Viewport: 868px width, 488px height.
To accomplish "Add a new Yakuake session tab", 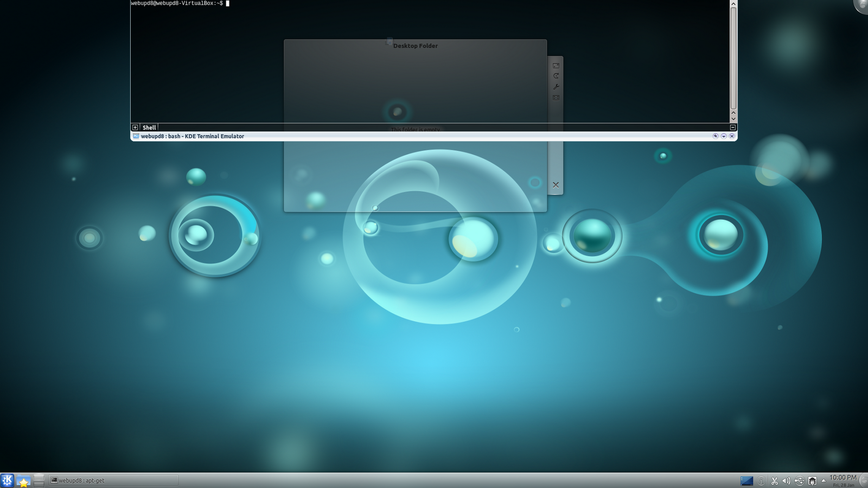I will coord(135,127).
